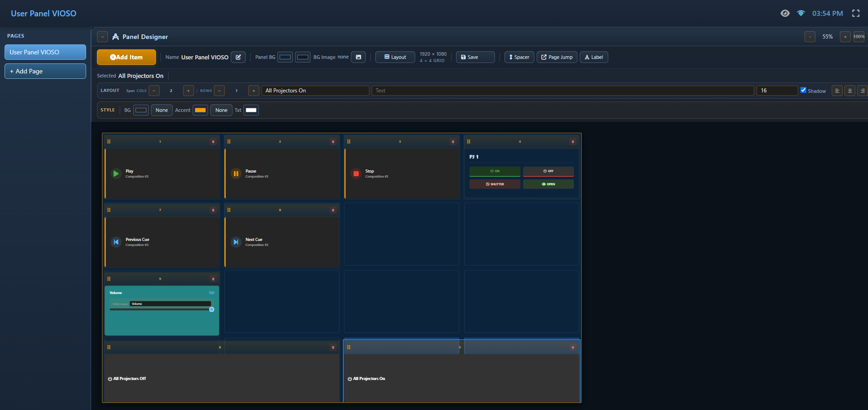This screenshot has height=410, width=868.
Task: Delete the Stop tile
Action: click(x=453, y=142)
